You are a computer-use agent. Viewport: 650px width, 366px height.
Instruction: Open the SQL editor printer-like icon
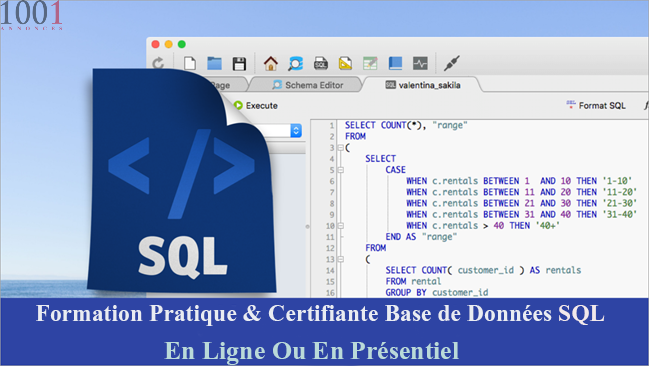coord(320,63)
